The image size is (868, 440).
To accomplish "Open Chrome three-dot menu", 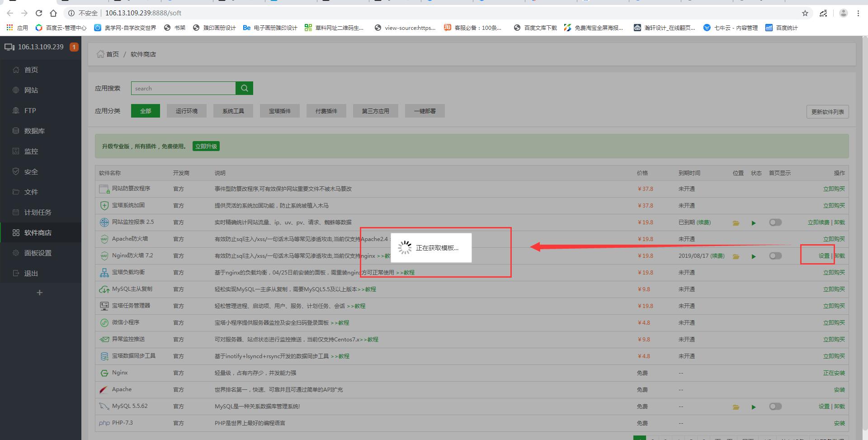I will [x=858, y=13].
